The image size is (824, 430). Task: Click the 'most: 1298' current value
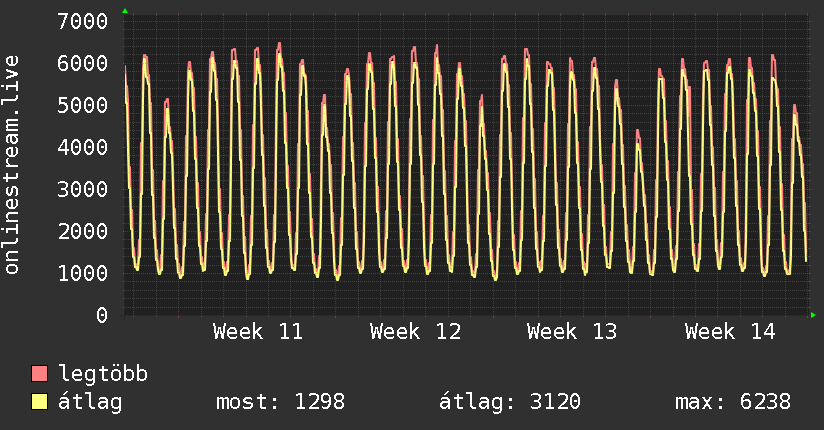tap(280, 402)
